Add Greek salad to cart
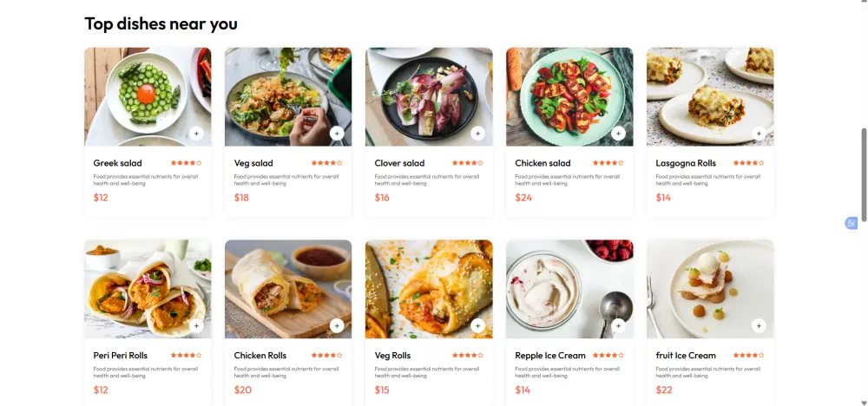This screenshot has width=868, height=406. point(196,134)
